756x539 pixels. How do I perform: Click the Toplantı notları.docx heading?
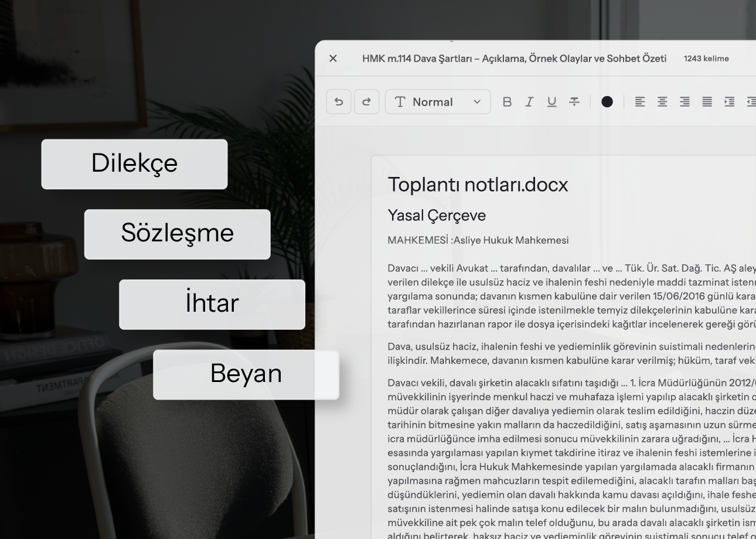[478, 185]
